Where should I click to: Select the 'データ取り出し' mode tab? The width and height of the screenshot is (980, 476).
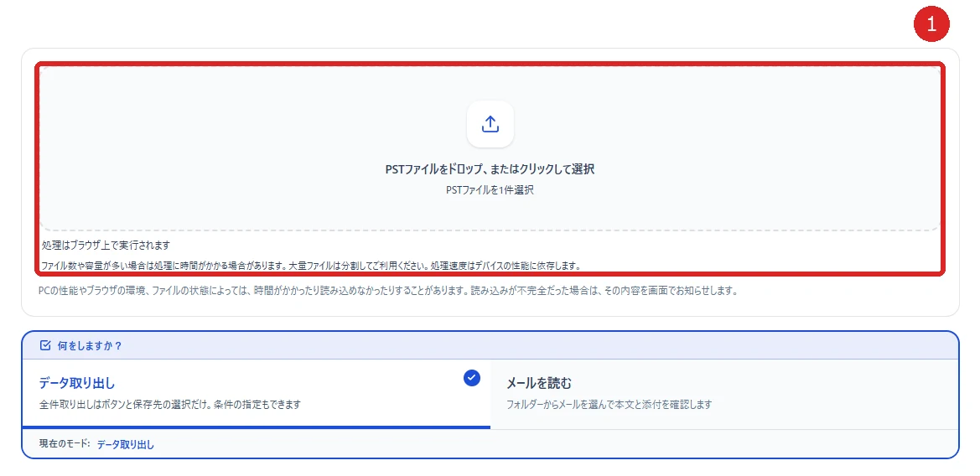coord(257,394)
